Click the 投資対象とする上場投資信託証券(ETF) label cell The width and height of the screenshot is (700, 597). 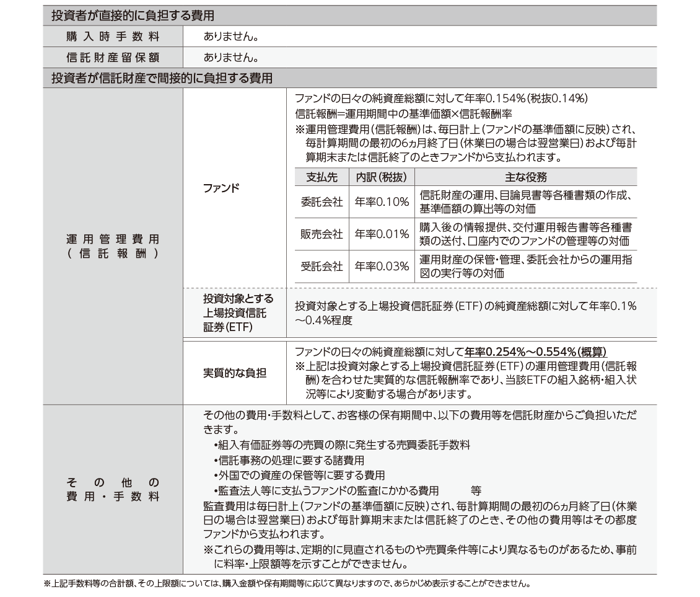pos(234,314)
